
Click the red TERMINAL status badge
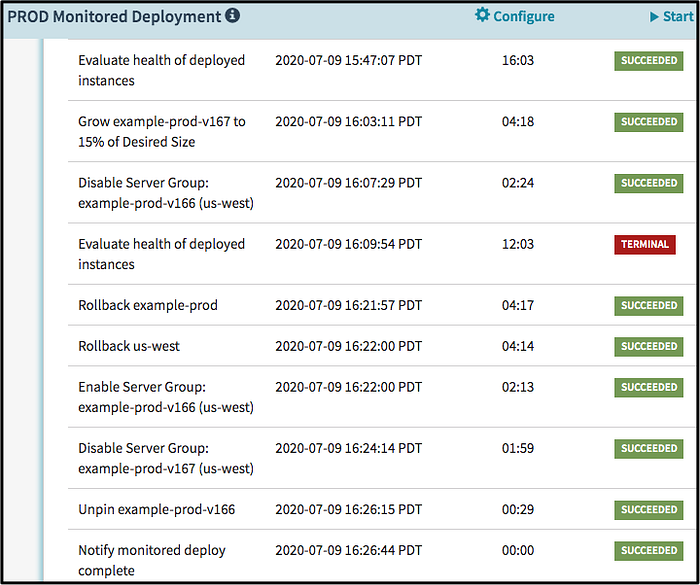click(x=645, y=244)
